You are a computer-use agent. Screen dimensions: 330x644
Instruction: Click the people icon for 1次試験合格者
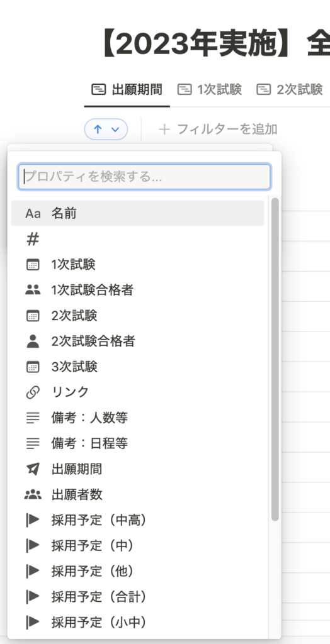pos(33,291)
